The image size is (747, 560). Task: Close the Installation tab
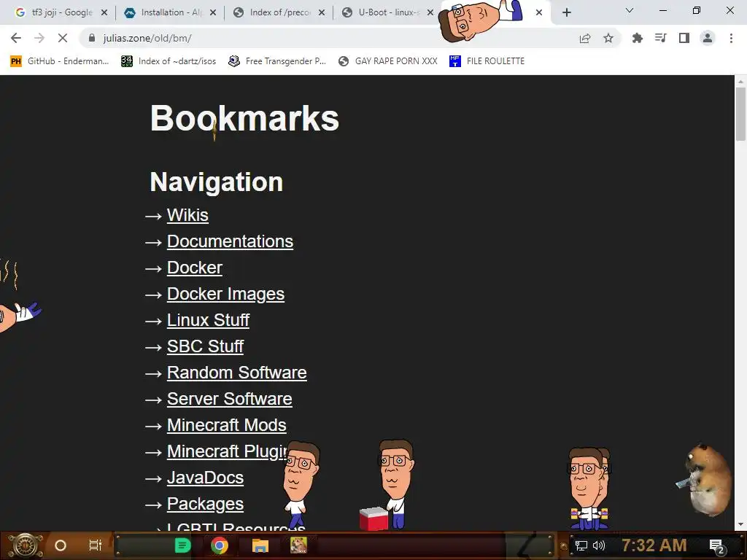click(213, 12)
